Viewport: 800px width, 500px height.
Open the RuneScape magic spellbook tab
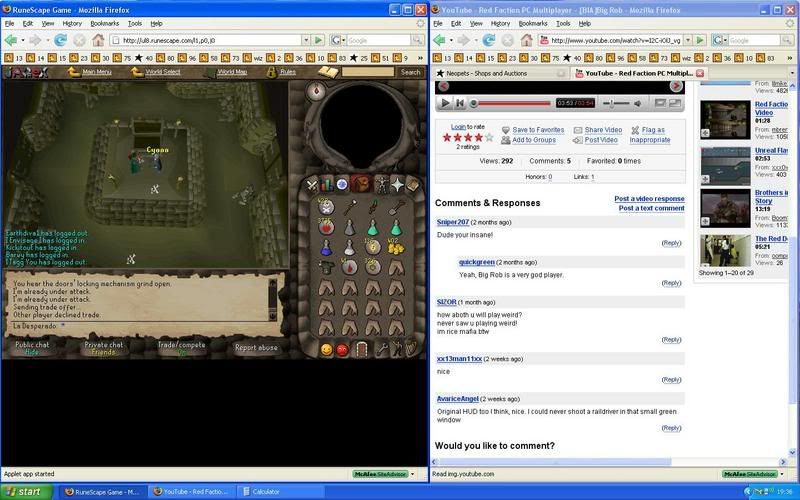pyautogui.click(x=412, y=185)
